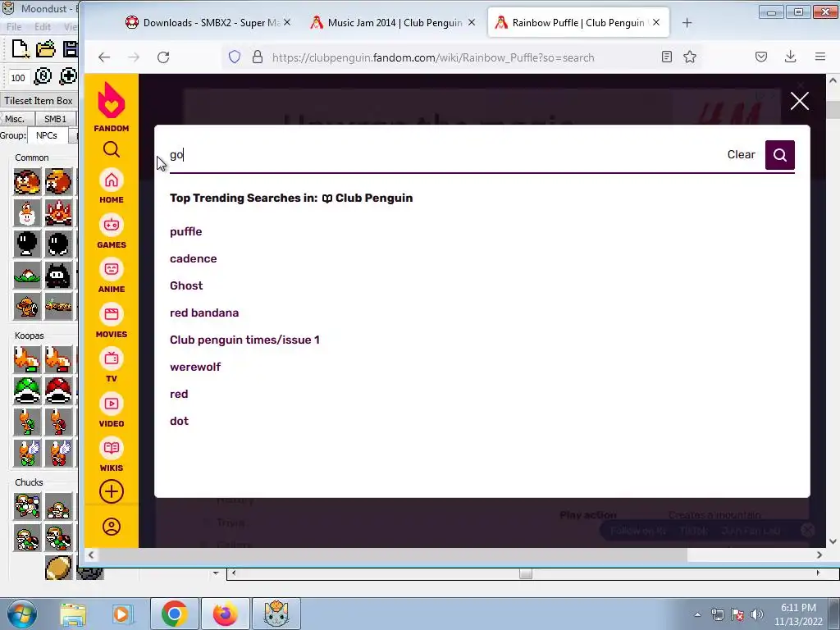
Task: Click the Firefox address bar URL
Action: (433, 57)
